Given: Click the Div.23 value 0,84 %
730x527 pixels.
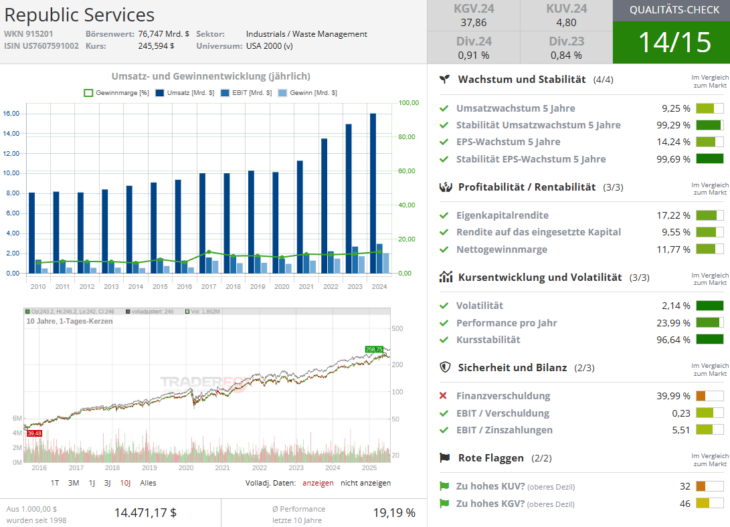Looking at the screenshot, I should [566, 55].
